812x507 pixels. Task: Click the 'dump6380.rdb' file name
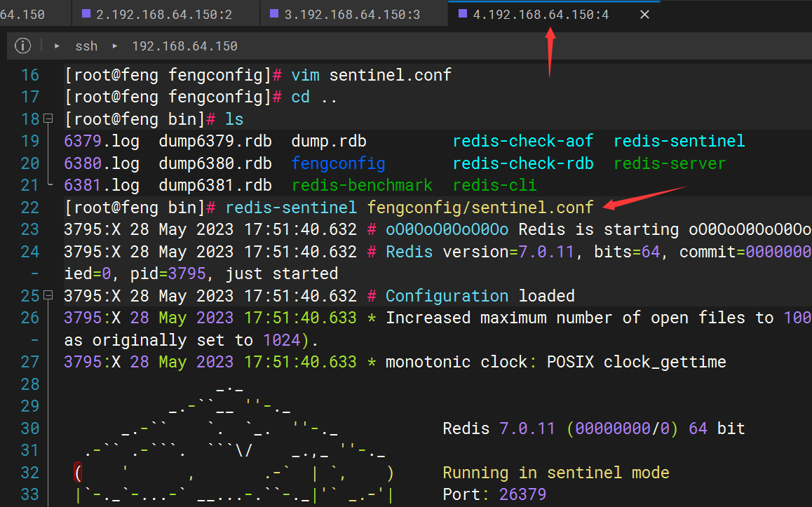click(x=215, y=163)
